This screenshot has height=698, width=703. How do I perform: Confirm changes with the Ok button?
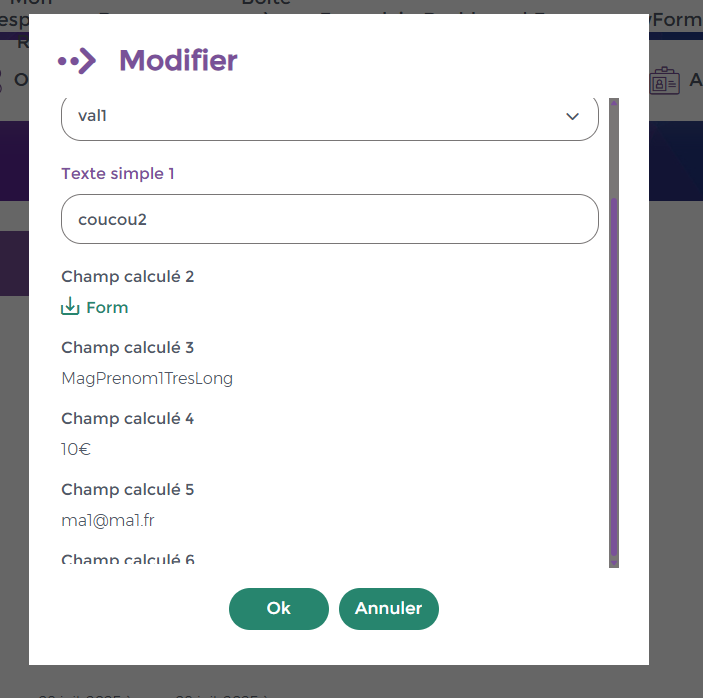pyautogui.click(x=278, y=608)
